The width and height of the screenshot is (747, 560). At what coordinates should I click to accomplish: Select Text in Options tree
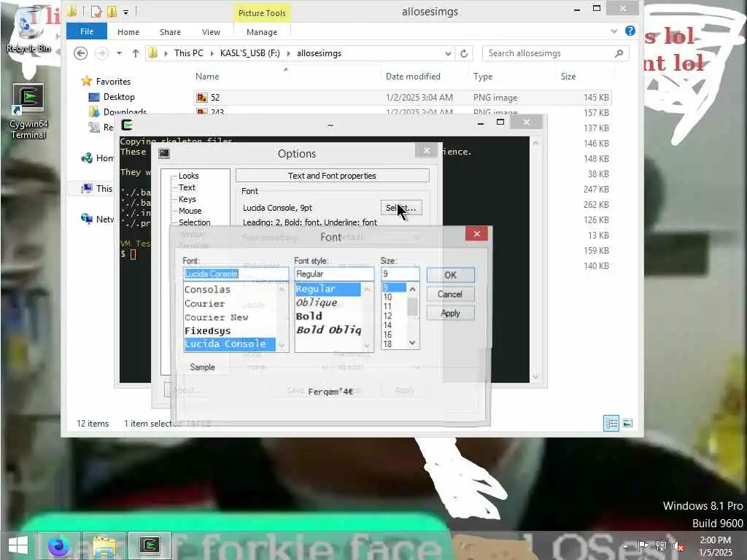[187, 187]
